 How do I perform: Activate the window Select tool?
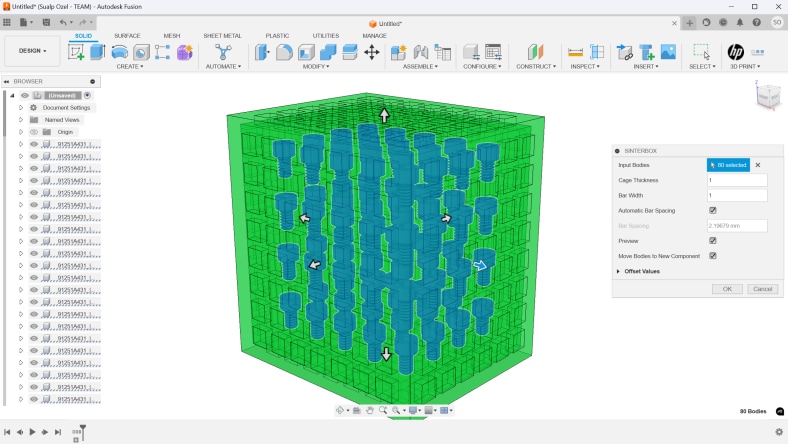point(702,52)
